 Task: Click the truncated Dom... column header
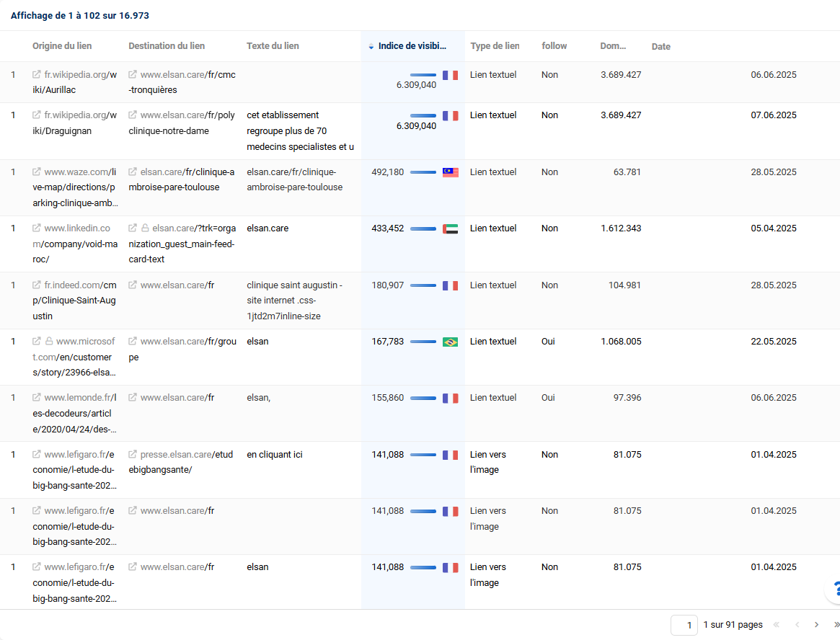(x=613, y=46)
